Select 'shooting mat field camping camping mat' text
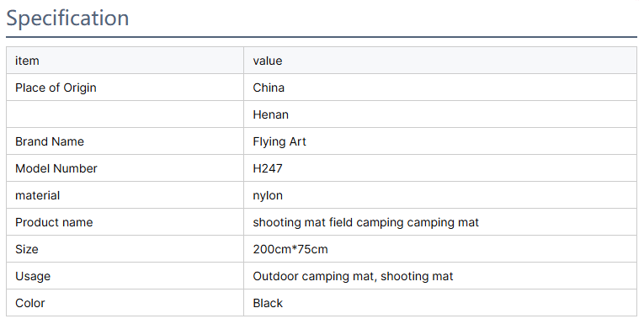This screenshot has width=644, height=324. click(366, 222)
